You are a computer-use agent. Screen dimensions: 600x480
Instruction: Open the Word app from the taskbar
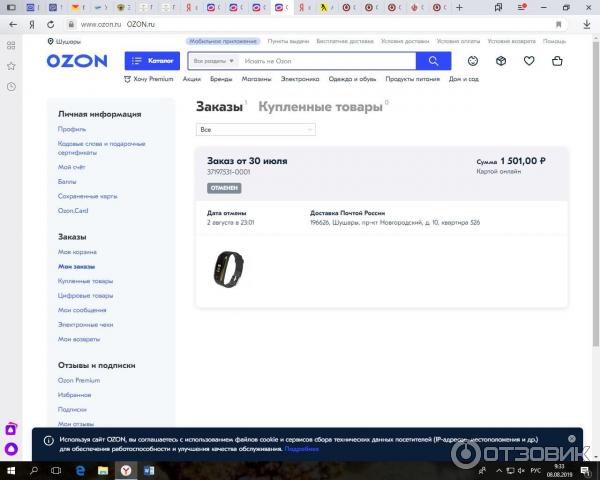pos(149,471)
